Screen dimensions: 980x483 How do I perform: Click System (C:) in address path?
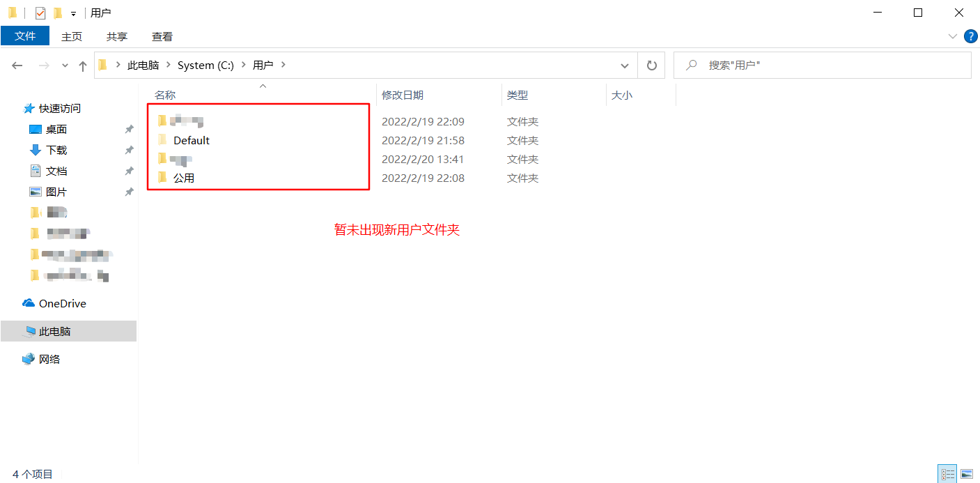tap(205, 65)
